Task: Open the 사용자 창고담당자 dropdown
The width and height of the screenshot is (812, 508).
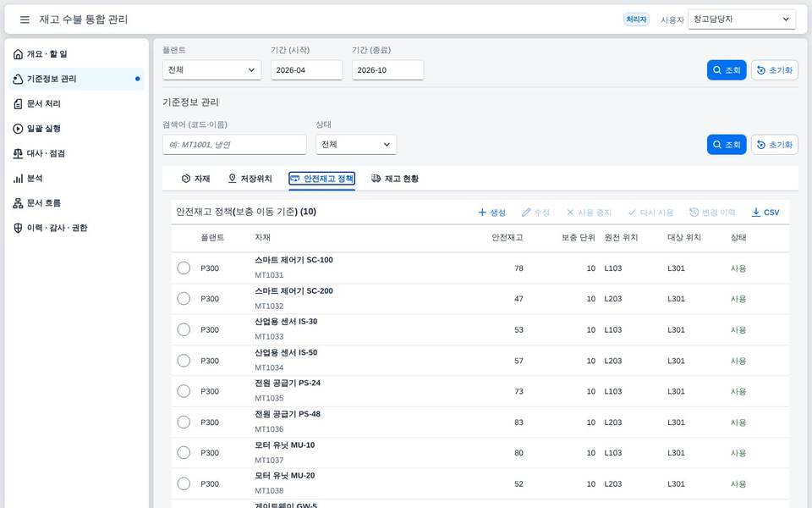Action: click(x=742, y=19)
